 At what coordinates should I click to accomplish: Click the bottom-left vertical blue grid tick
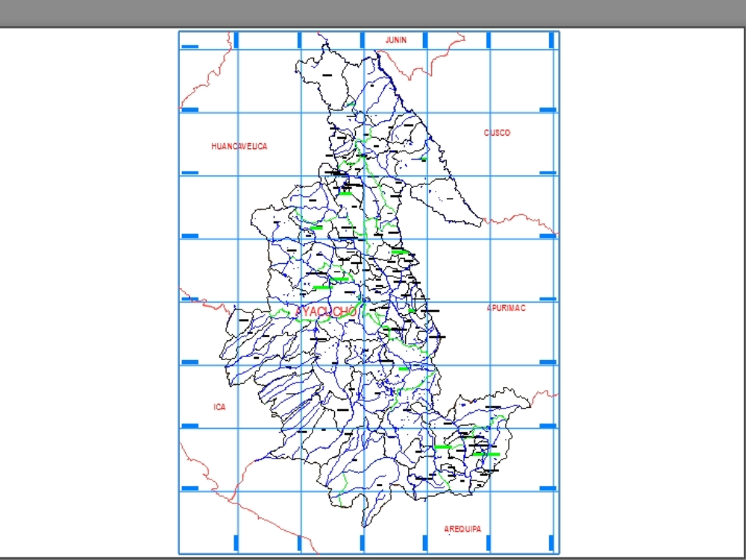pyautogui.click(x=236, y=543)
